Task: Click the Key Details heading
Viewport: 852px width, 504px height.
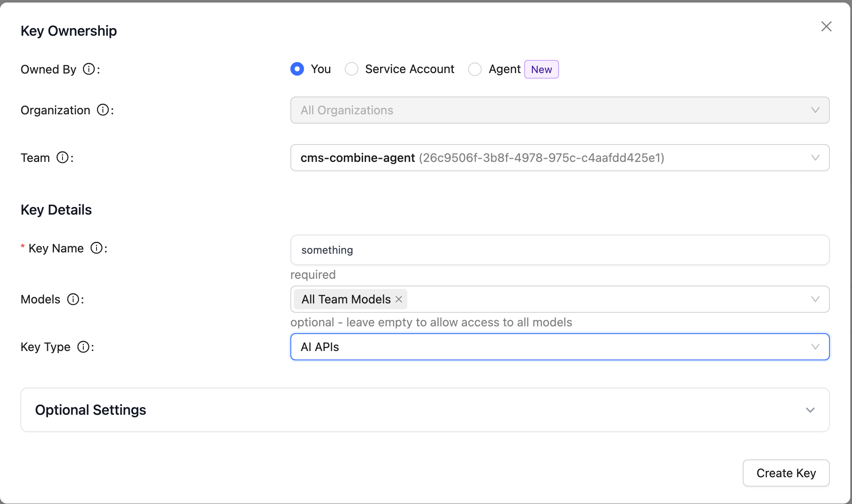Action: pos(56,210)
